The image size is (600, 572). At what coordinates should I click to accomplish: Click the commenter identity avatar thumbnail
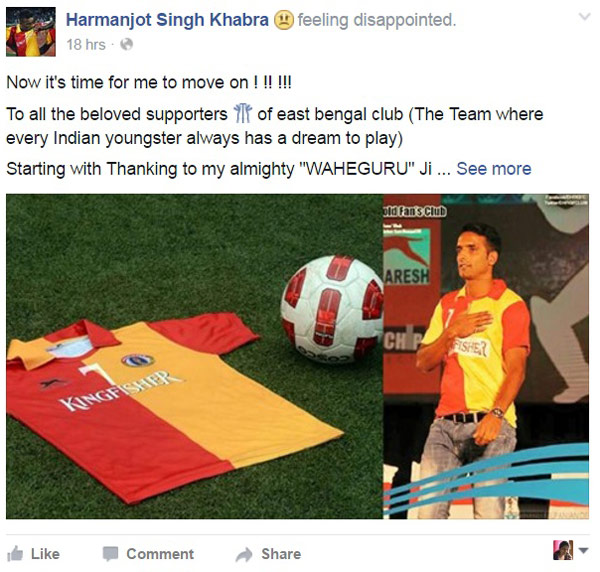(563, 550)
